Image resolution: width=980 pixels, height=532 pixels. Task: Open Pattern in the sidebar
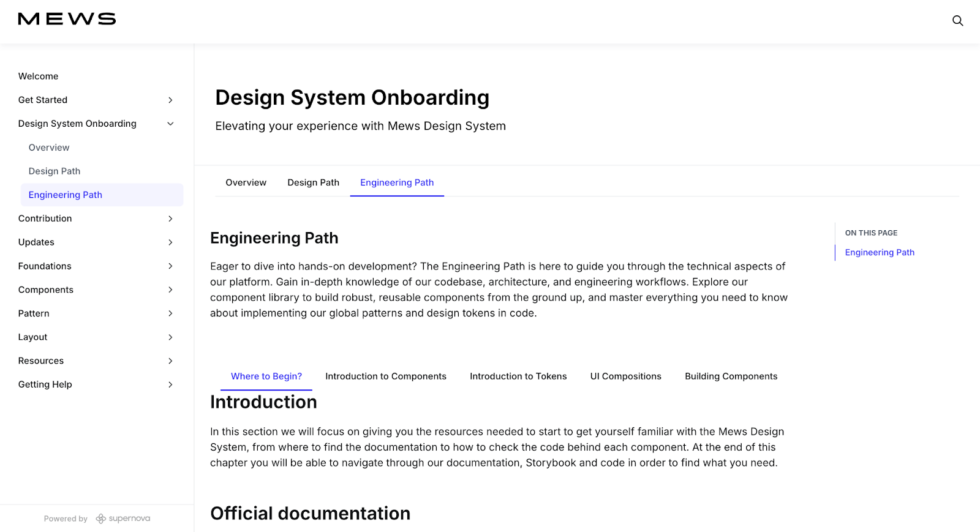34,313
